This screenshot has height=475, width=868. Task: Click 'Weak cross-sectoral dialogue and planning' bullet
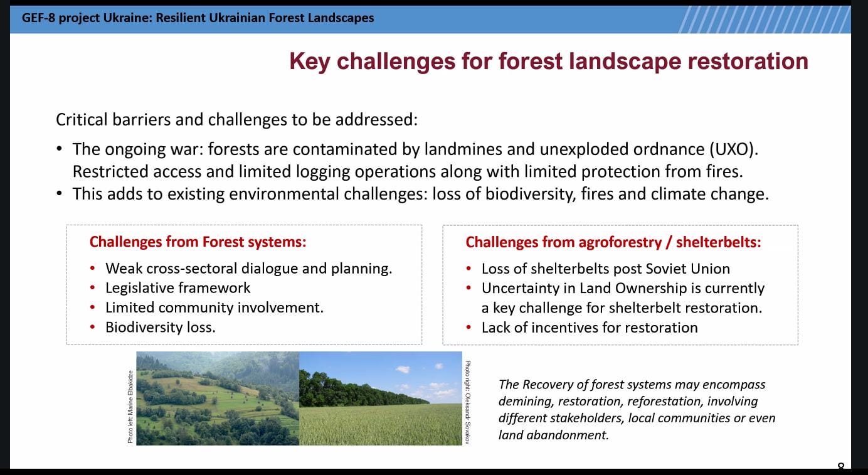(x=248, y=269)
